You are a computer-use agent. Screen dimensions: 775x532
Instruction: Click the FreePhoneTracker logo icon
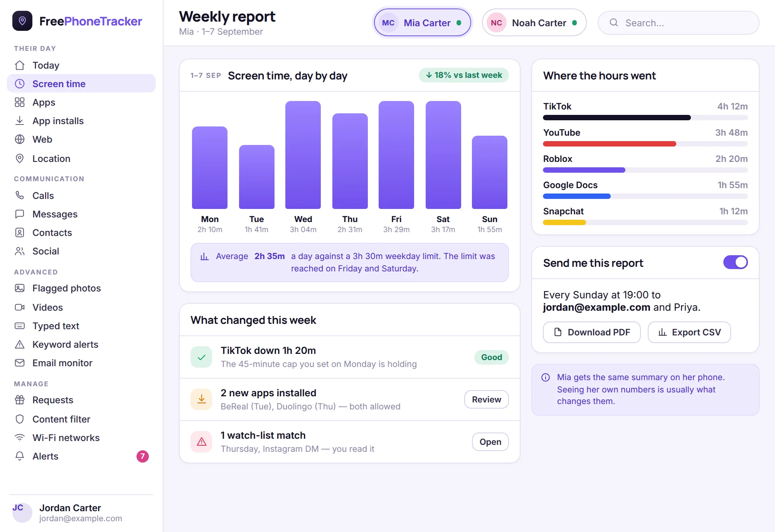(x=22, y=21)
